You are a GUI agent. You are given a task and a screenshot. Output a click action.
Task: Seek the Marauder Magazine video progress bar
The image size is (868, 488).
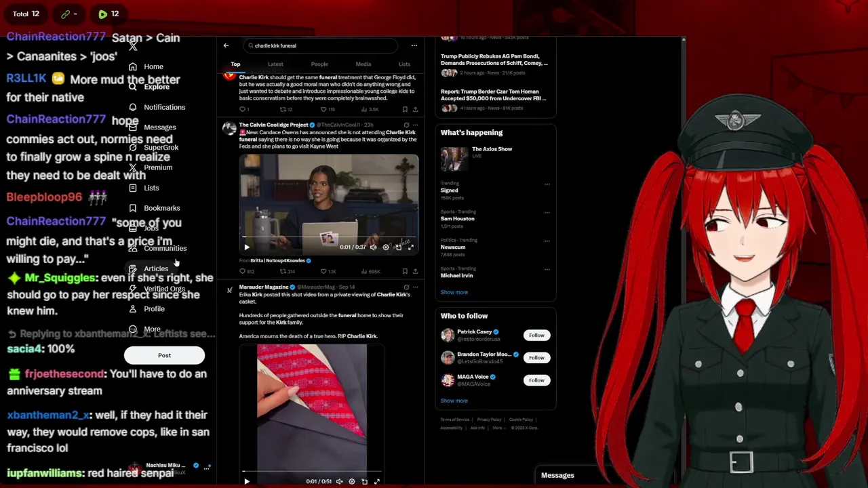[x=312, y=471]
